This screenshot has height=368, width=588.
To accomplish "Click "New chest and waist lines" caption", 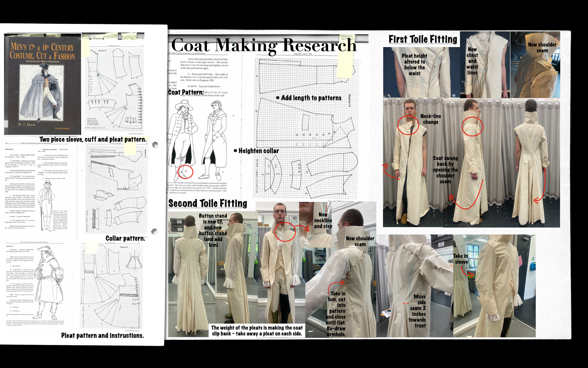I will pyautogui.click(x=472, y=61).
